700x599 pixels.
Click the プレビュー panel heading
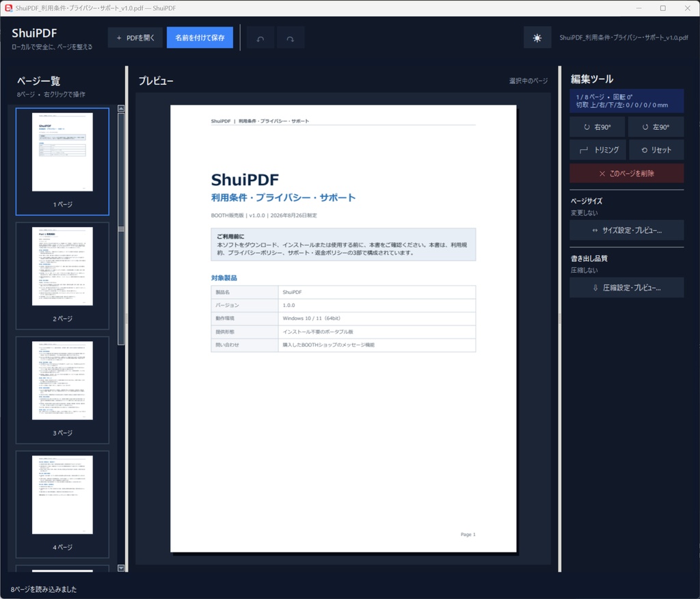[156, 81]
